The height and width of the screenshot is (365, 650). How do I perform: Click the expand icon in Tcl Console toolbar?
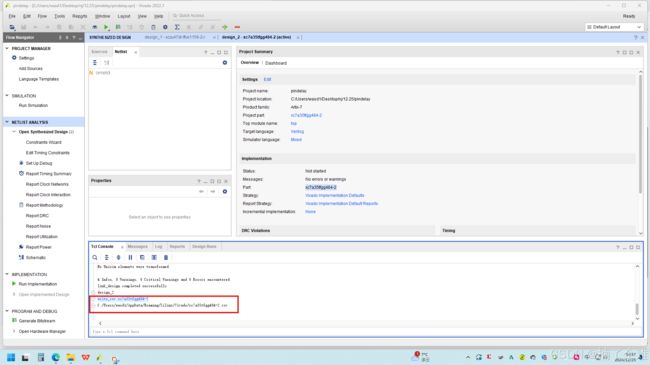[x=119, y=258]
